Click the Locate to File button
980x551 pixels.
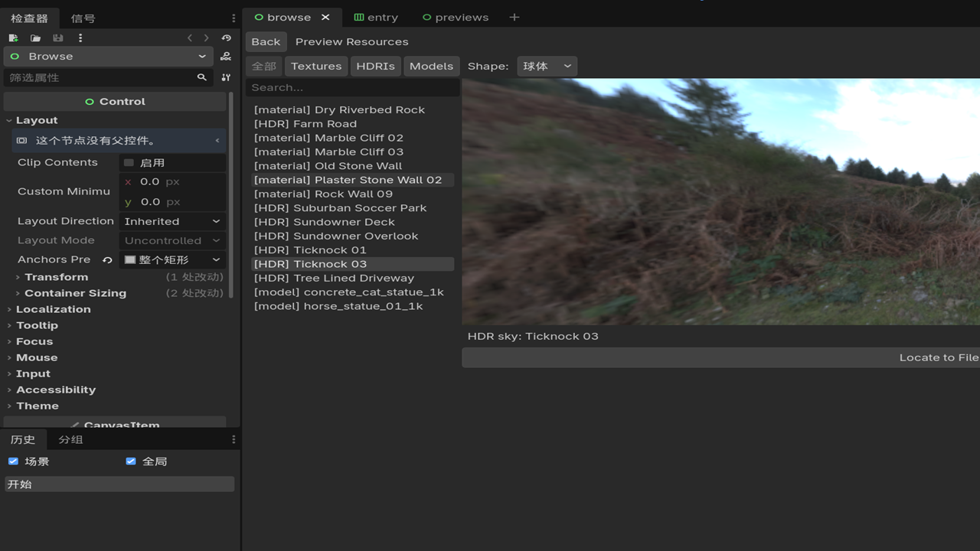(x=720, y=357)
